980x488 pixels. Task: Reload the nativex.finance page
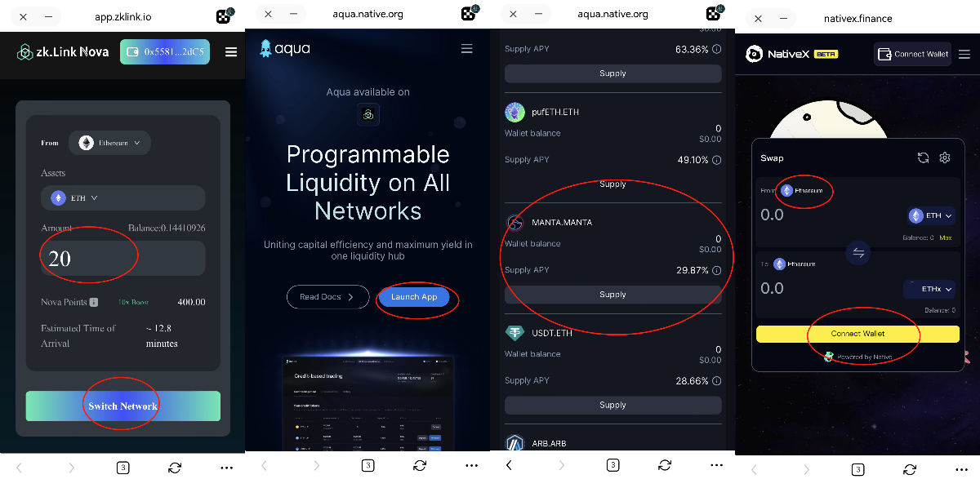(910, 469)
